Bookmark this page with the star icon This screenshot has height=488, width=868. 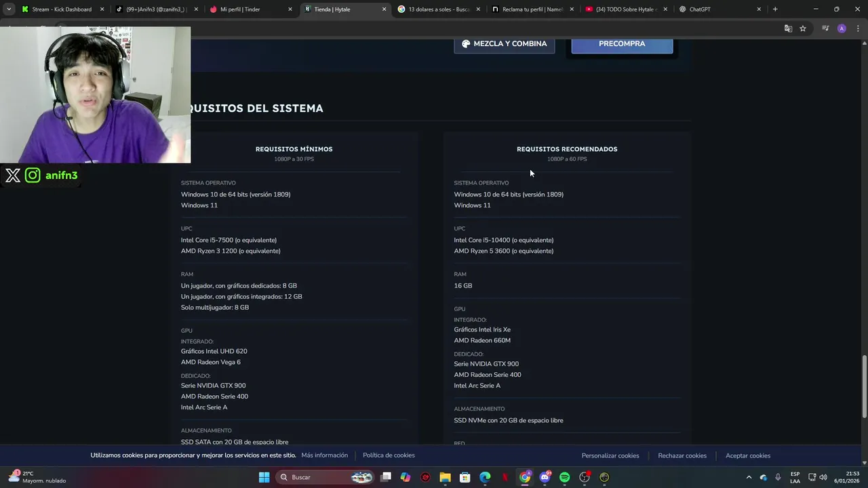click(x=803, y=28)
